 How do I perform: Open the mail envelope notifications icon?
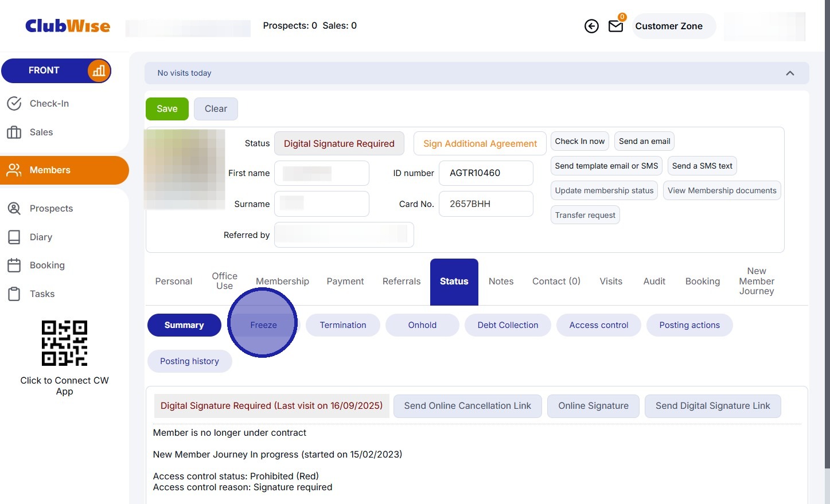615,26
